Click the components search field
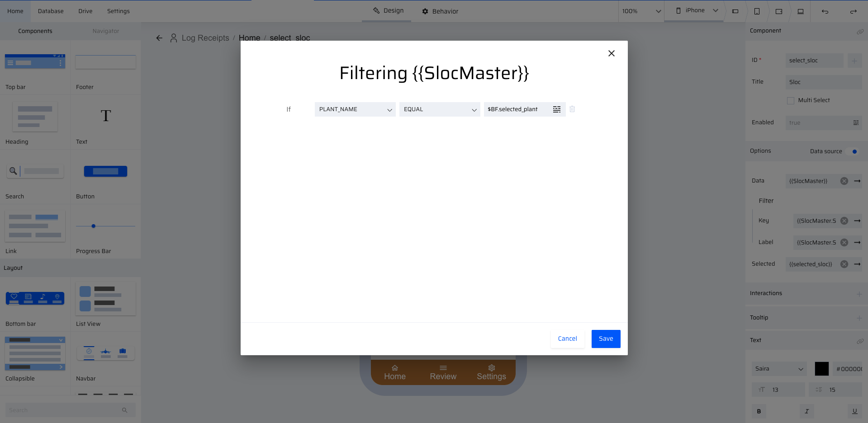The width and height of the screenshot is (868, 423). coord(71,410)
